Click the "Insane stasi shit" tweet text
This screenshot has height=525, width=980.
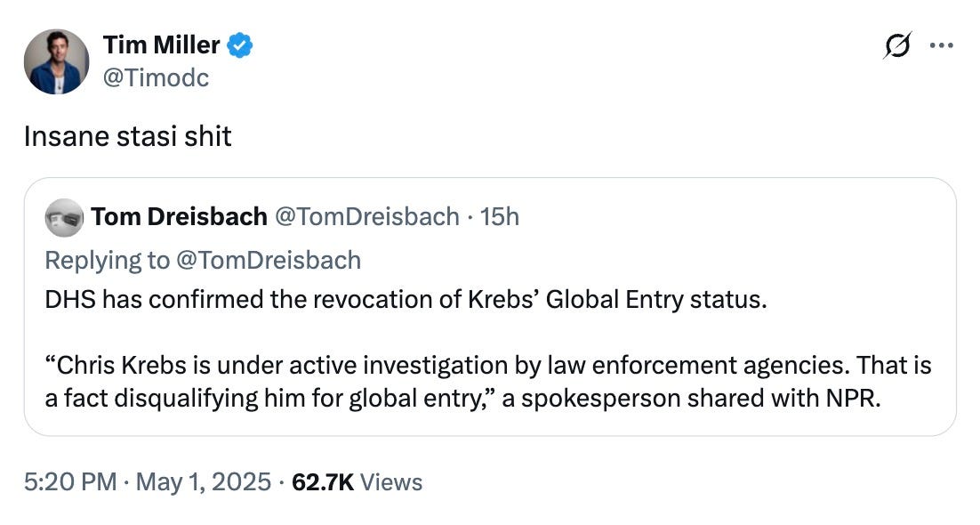pyautogui.click(x=127, y=136)
